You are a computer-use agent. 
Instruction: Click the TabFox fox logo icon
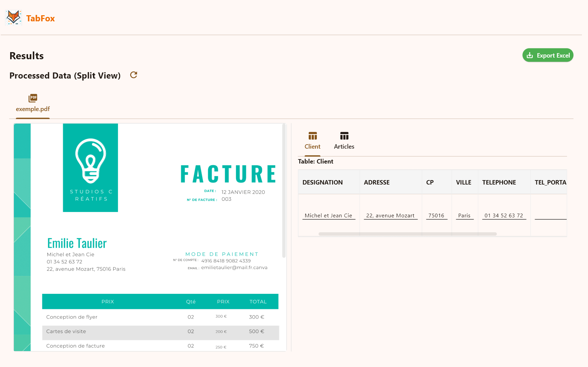13,17
